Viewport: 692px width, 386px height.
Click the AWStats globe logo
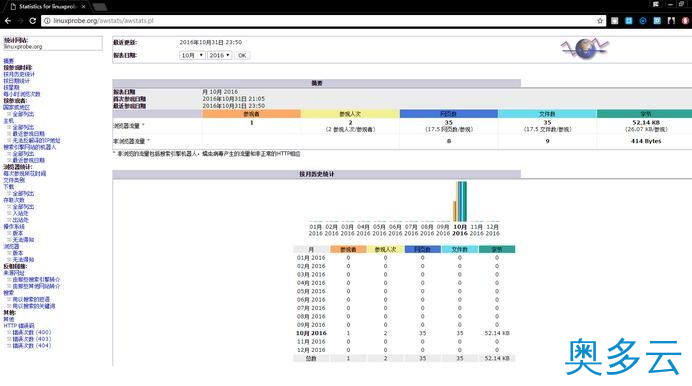coord(585,48)
